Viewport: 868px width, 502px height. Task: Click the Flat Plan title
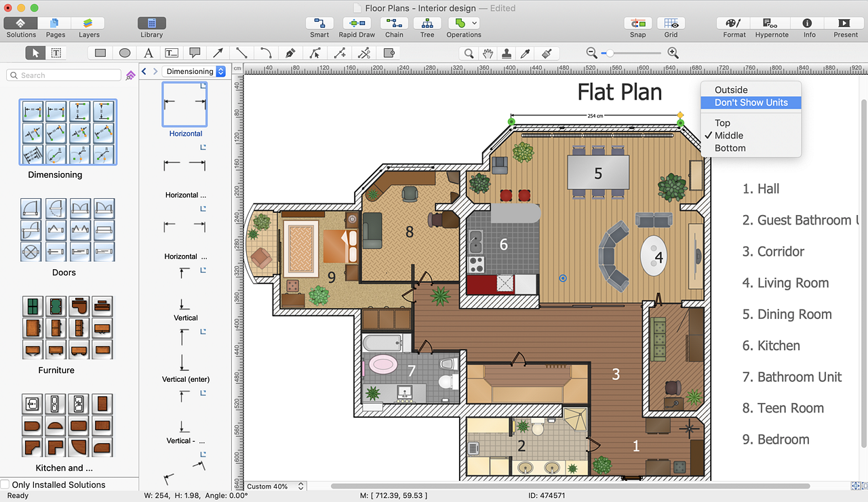click(x=620, y=92)
